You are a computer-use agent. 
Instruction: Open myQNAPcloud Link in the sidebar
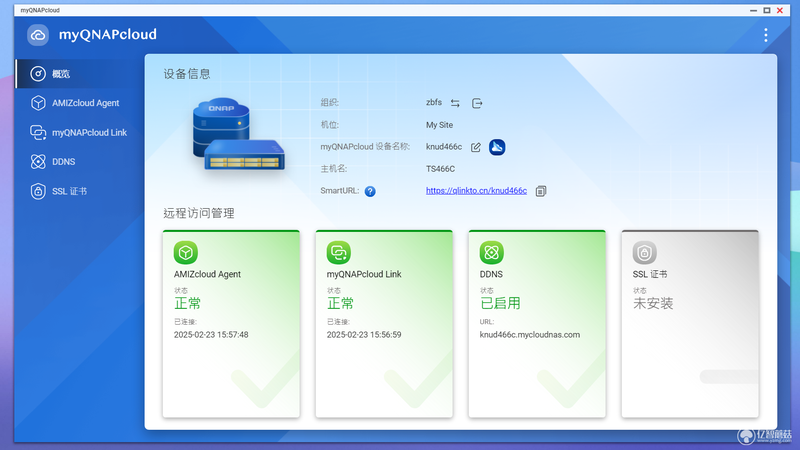(79, 133)
